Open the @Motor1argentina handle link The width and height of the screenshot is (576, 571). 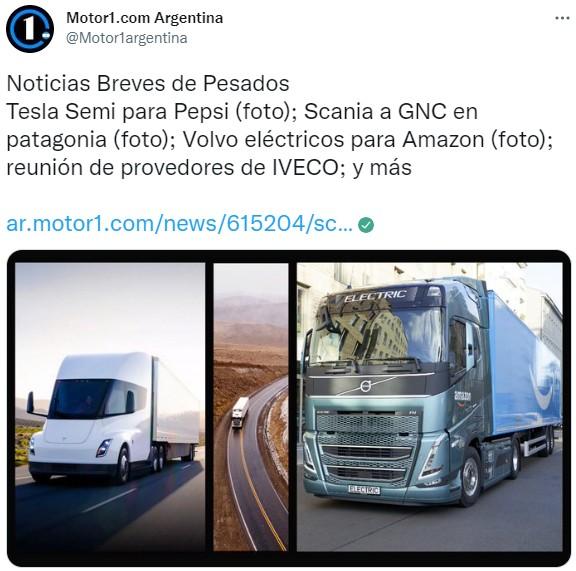[x=127, y=38]
